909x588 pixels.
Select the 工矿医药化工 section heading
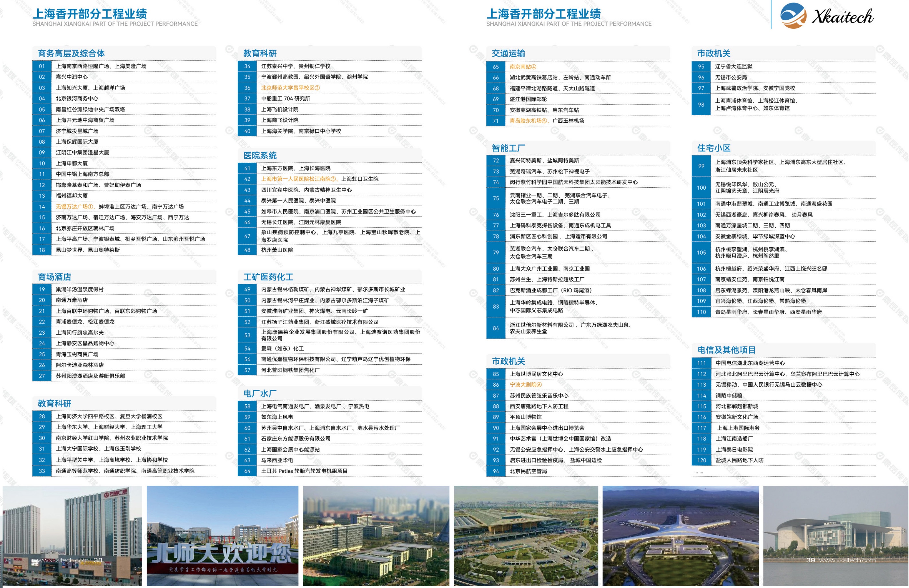pos(268,277)
